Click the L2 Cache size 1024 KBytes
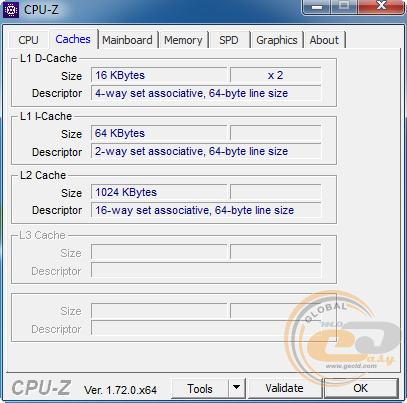Image resolution: width=407 pixels, height=403 pixels. click(x=159, y=192)
